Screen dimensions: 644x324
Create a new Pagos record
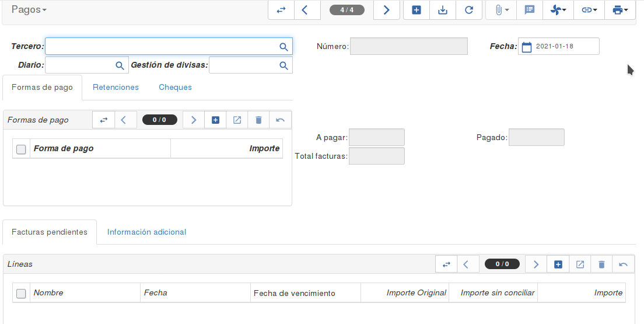click(416, 10)
